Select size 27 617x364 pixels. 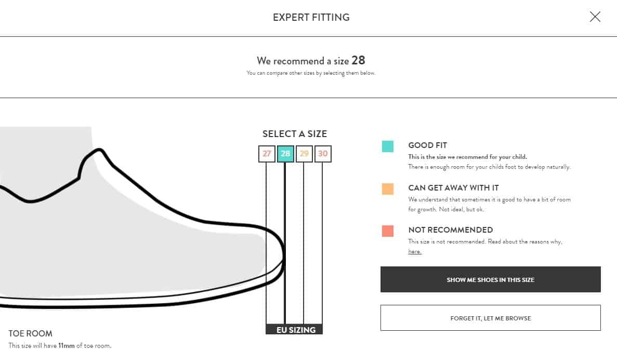tap(267, 154)
